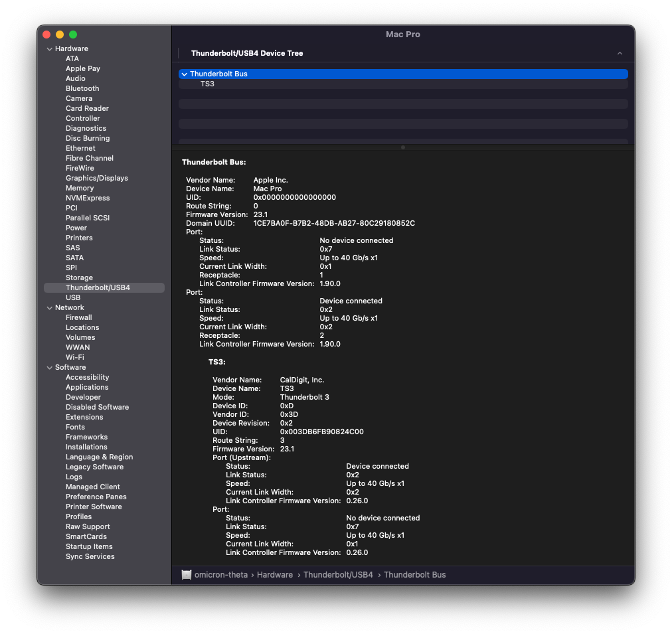Select Applications under Software
The width and height of the screenshot is (672, 634).
(87, 388)
